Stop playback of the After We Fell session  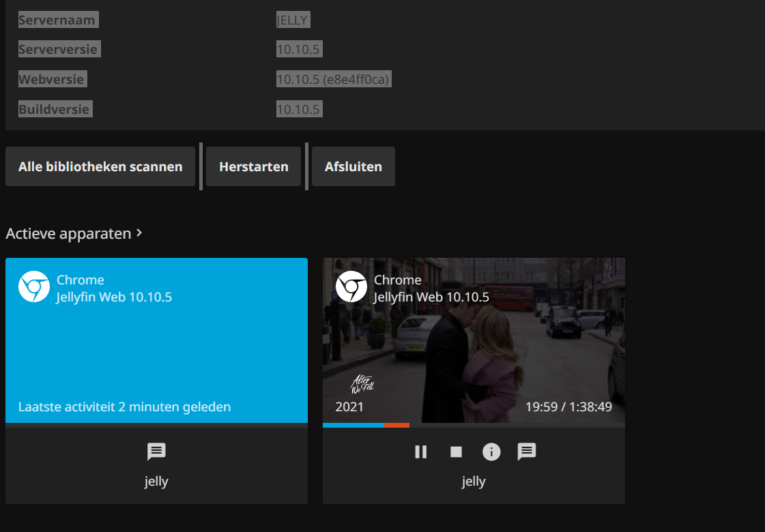(456, 452)
